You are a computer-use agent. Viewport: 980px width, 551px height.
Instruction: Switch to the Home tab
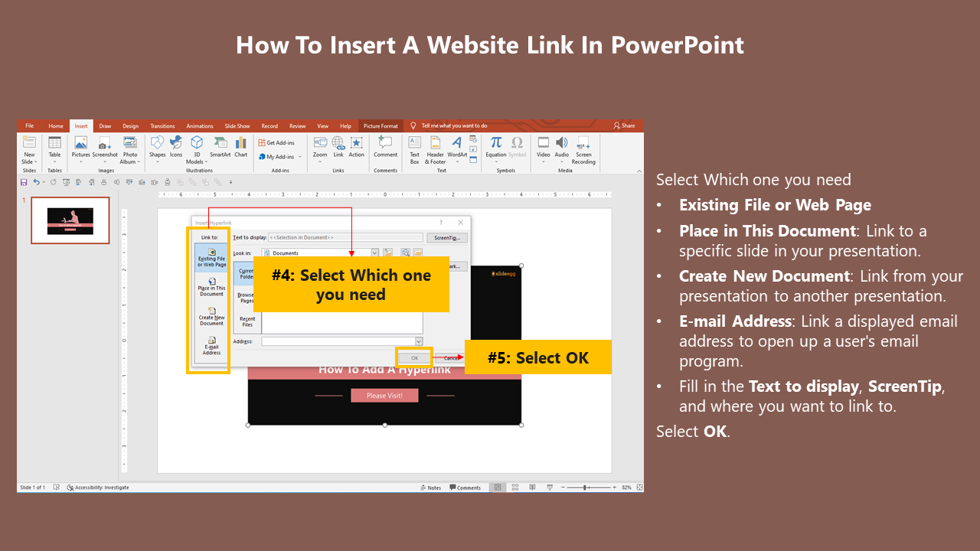[56, 126]
